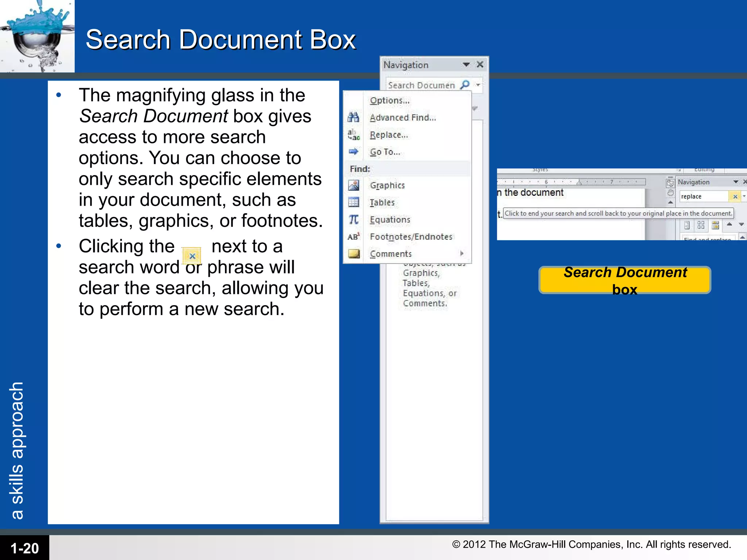
Task: Switch to Browse pages thumbnails tab
Action: click(x=701, y=225)
